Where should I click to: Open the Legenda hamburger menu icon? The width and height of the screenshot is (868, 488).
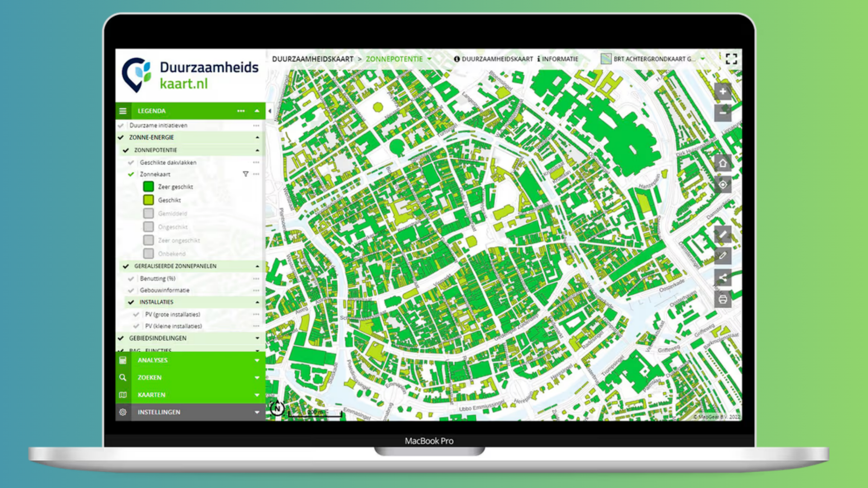123,111
